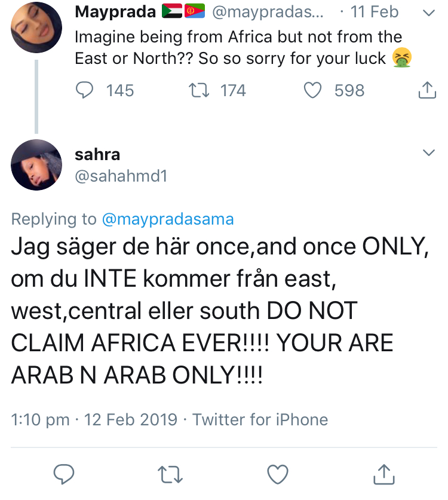Like sahra's reply with the heart icon
The height and width of the screenshot is (500, 448).
point(277,474)
